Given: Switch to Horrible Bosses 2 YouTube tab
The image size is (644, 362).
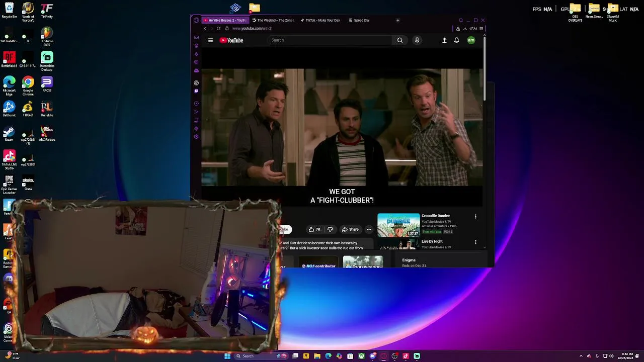Looking at the screenshot, I should (x=224, y=20).
